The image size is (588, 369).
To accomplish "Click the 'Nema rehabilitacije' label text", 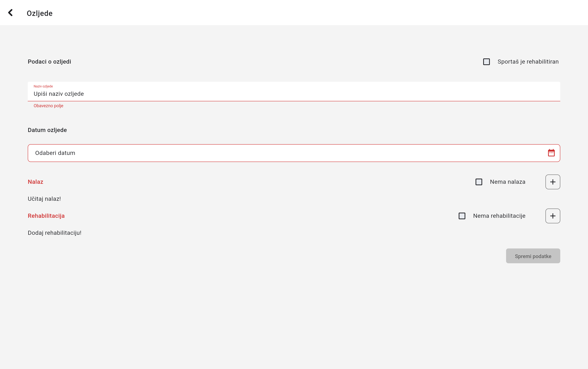I will click(499, 216).
